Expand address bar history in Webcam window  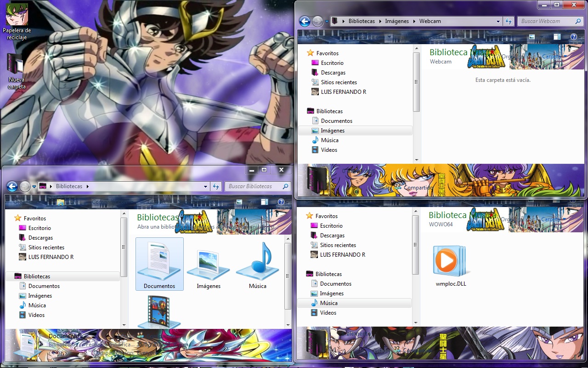(x=498, y=21)
